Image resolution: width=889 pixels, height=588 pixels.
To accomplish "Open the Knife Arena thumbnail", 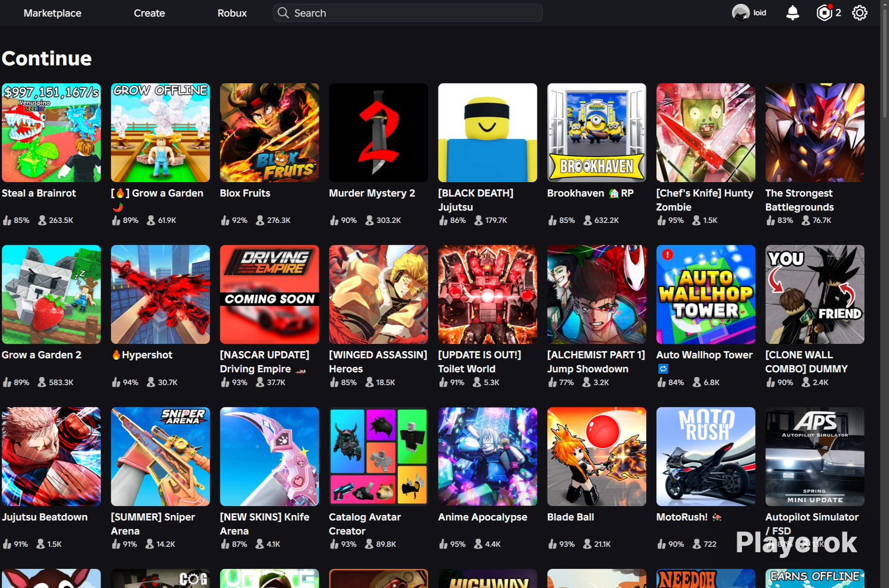I will tap(269, 456).
